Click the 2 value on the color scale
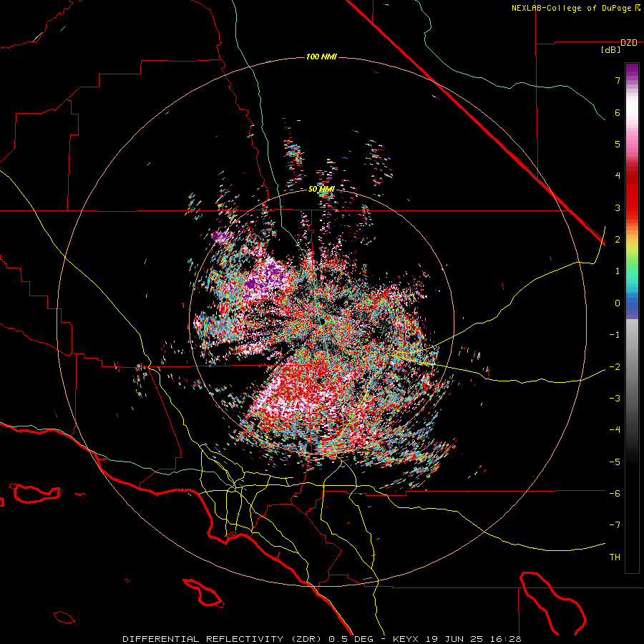Viewport: 644px width, 644px height. pos(618,240)
